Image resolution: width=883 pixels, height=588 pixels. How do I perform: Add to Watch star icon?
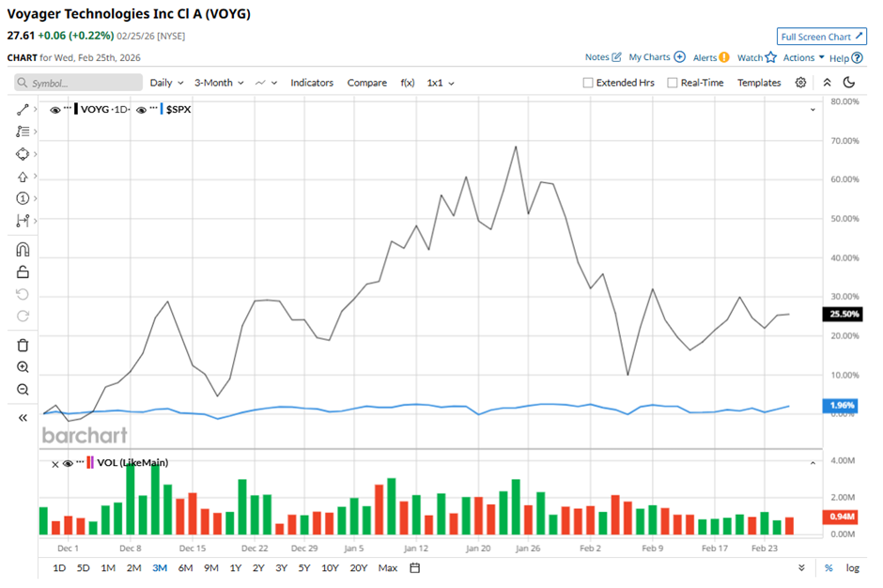click(771, 57)
